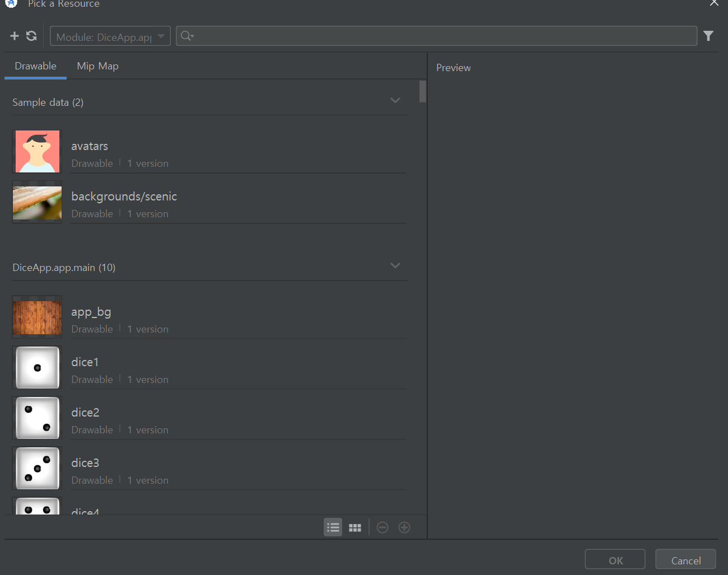Collapse the Sample data (2) section
The image size is (728, 575).
tap(395, 100)
